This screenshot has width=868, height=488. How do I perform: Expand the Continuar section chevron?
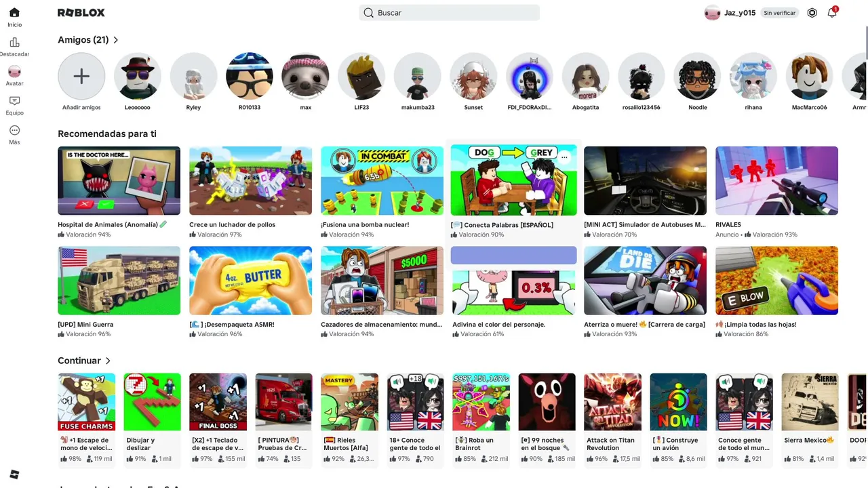[x=108, y=361]
